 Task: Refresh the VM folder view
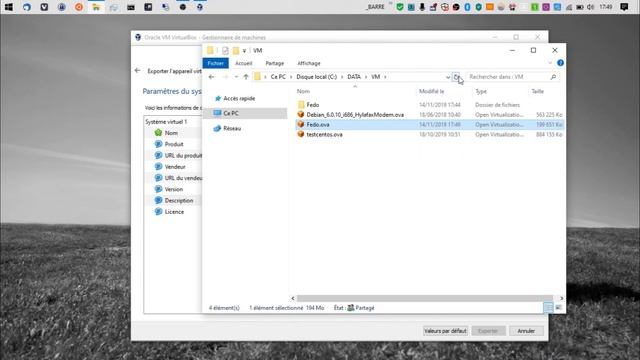point(456,77)
